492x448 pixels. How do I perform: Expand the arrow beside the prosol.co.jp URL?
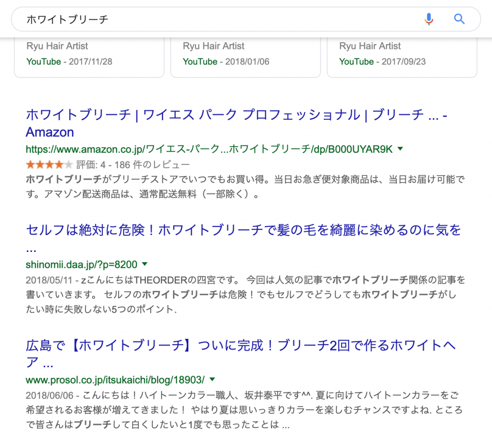coord(212,379)
